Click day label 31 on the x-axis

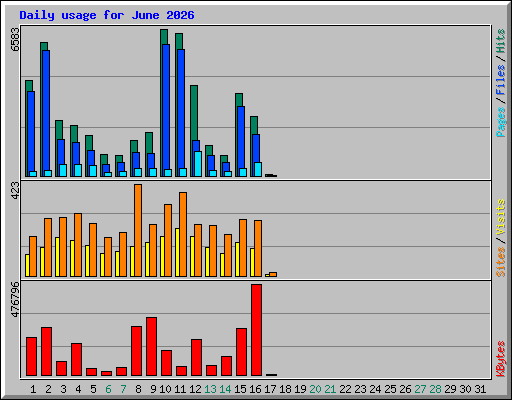pos(480,389)
